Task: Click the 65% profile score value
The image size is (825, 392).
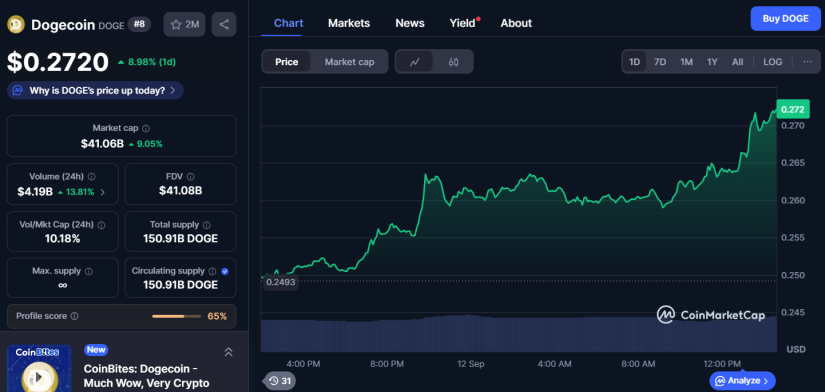Action: coord(217,316)
